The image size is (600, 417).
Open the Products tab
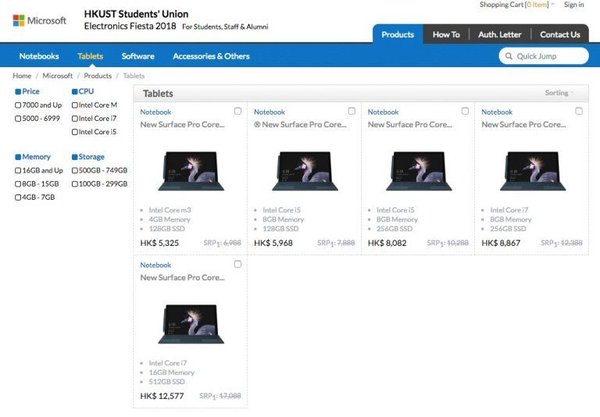pyautogui.click(x=398, y=34)
